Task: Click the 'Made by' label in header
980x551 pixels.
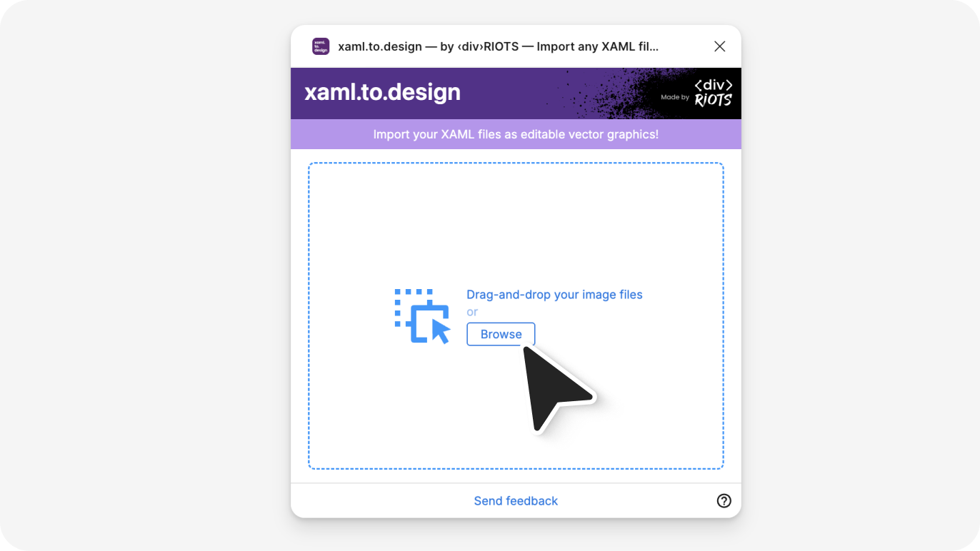Action: (675, 97)
